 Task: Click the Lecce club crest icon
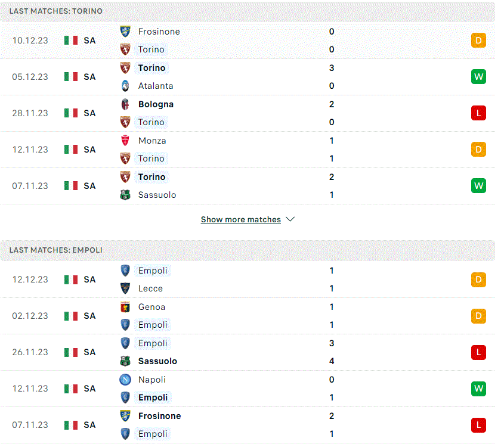coord(125,288)
